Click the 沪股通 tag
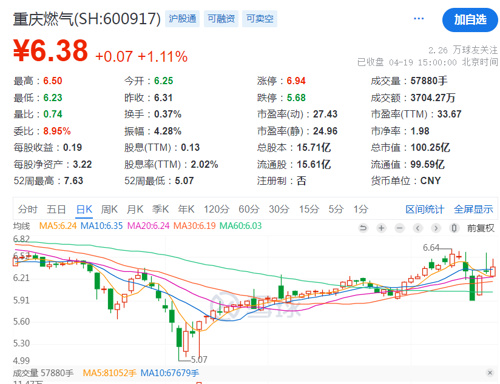Image resolution: width=500 pixels, height=384 pixels. tap(182, 19)
